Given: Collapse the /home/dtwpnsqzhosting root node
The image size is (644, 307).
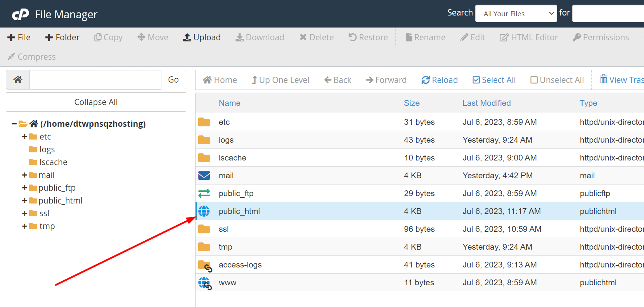Looking at the screenshot, I should 14,124.
